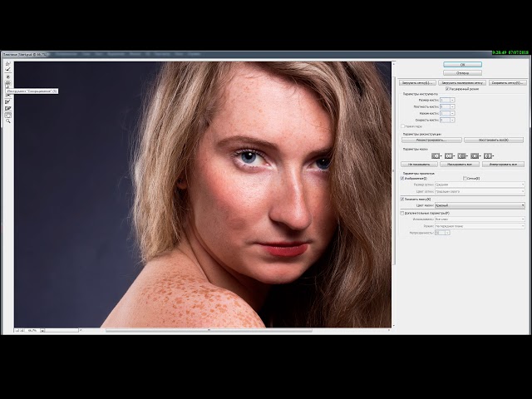Click the Восстановить все button
532x399 pixels.
click(x=494, y=140)
